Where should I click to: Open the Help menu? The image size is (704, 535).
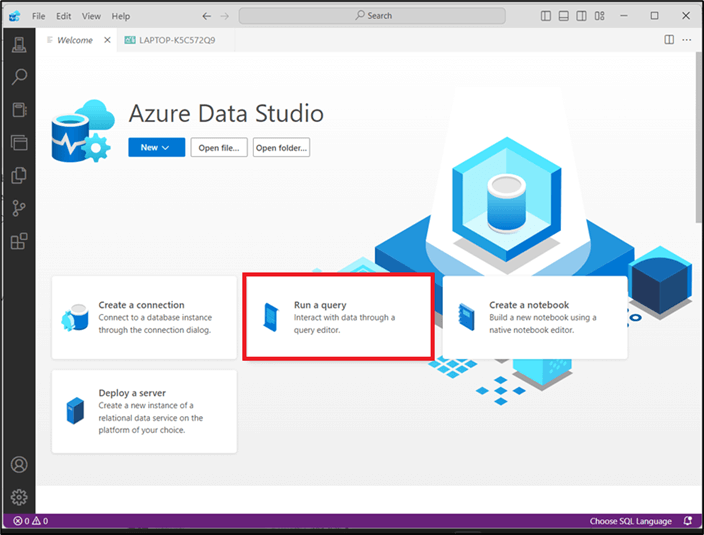[x=121, y=16]
